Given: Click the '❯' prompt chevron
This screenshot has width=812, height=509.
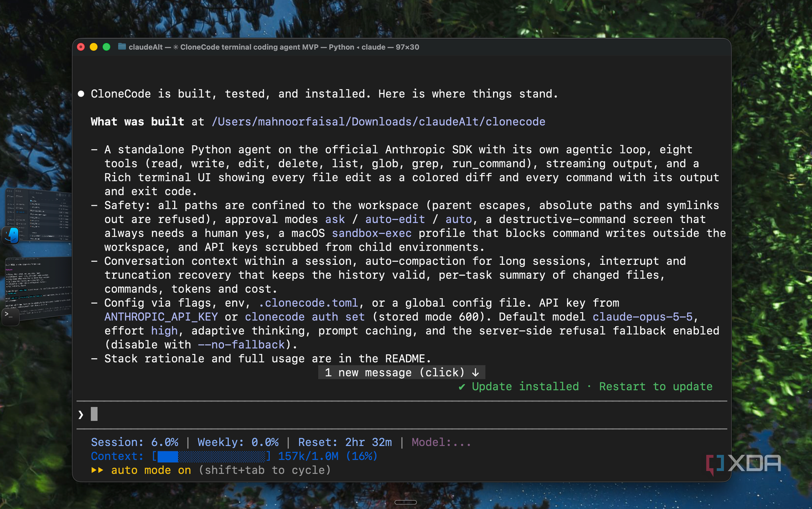Looking at the screenshot, I should coord(81,415).
